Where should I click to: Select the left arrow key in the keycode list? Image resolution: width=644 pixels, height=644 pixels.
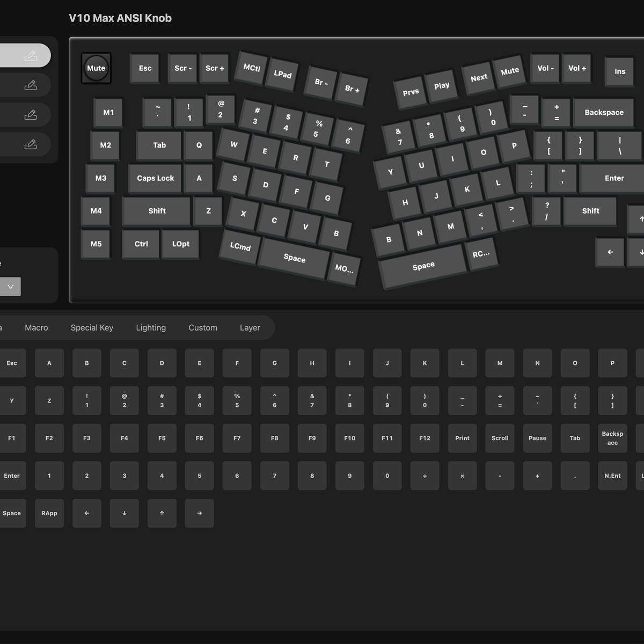[87, 513]
